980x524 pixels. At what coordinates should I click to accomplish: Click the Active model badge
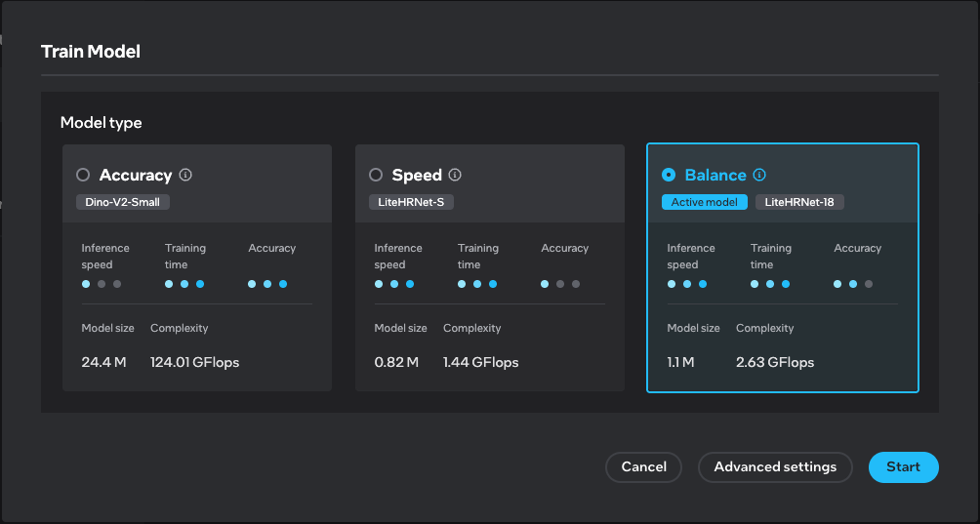coord(705,202)
